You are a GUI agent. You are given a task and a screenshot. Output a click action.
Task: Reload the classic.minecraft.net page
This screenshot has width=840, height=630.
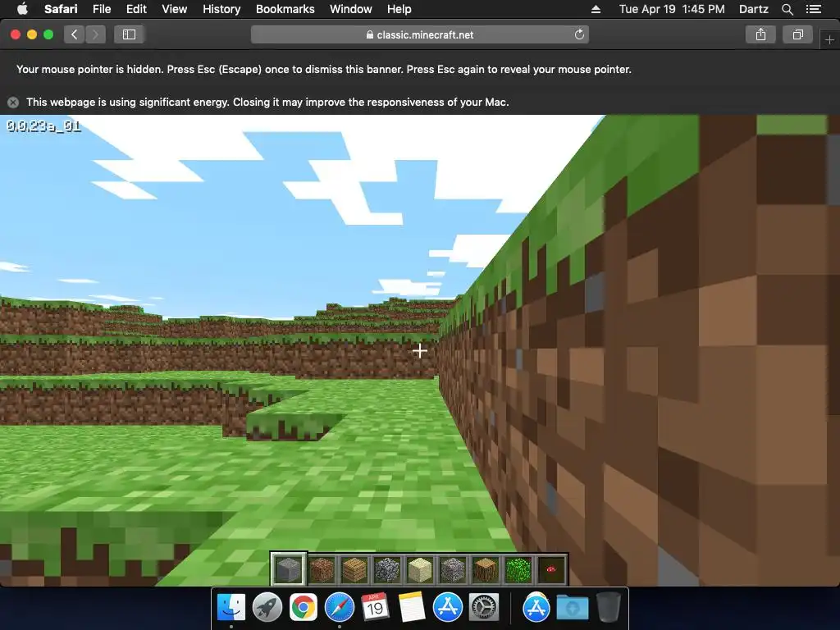(x=579, y=34)
